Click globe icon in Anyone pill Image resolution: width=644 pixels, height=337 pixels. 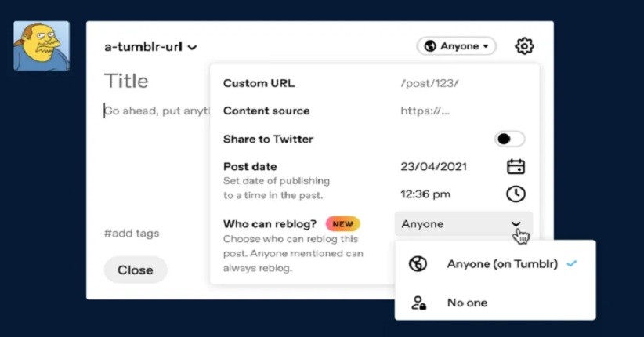tap(429, 46)
